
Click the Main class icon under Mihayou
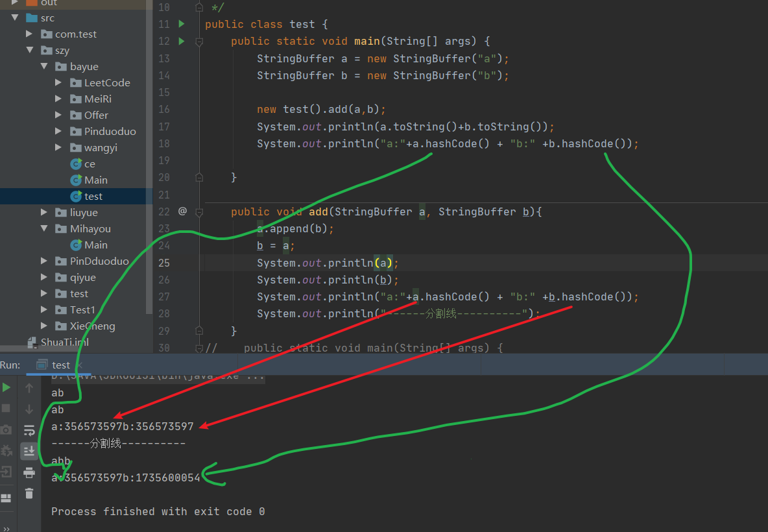(x=76, y=245)
